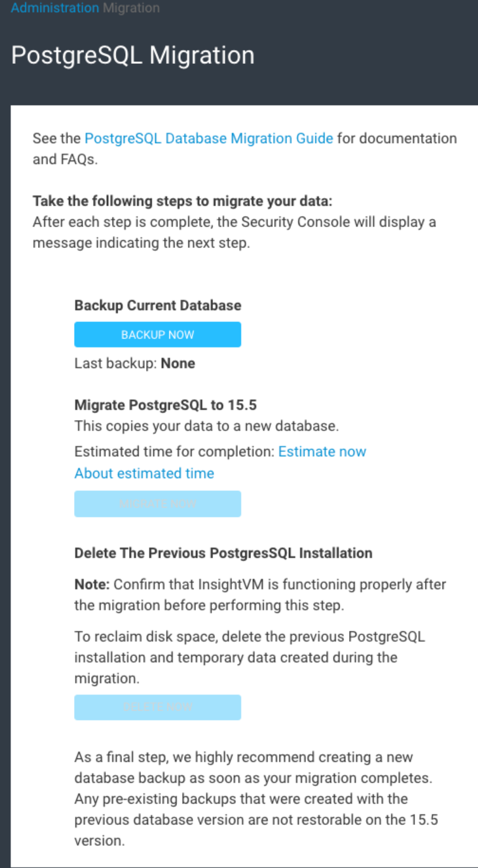Click the 'Estimated time for completion' label
The width and height of the screenshot is (478, 868).
(x=174, y=452)
